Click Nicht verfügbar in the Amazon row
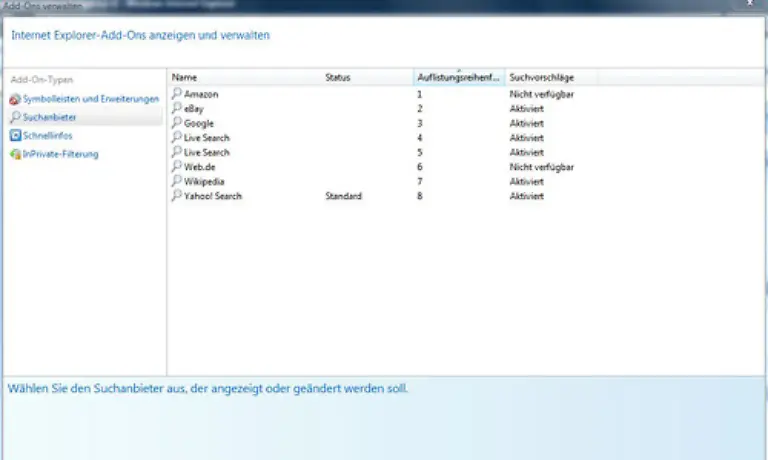Viewport: 768px width, 460px height. (x=541, y=94)
